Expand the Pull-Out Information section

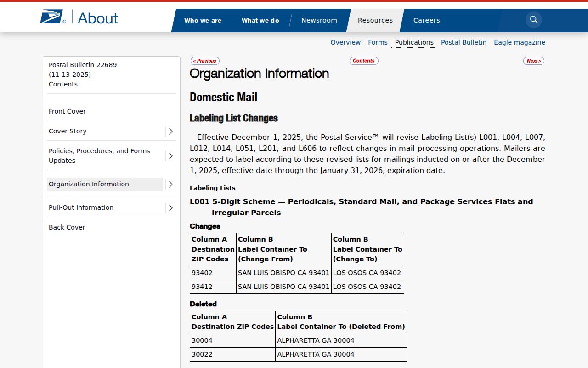click(x=171, y=208)
